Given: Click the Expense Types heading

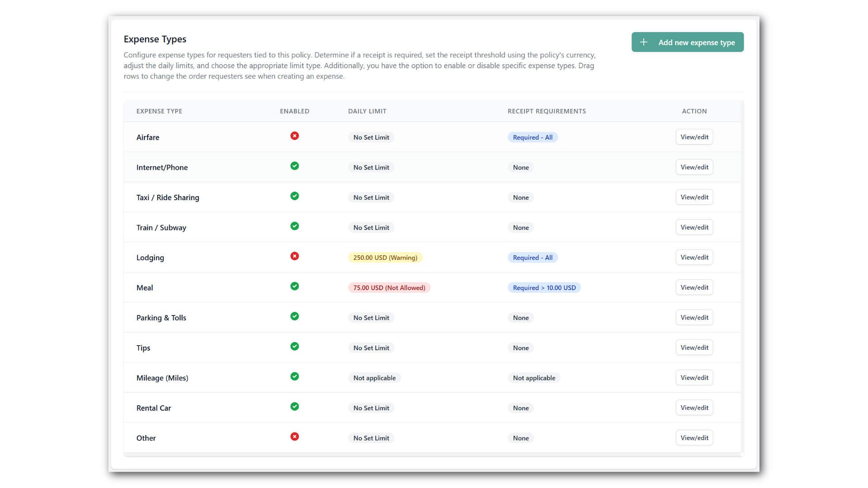Looking at the screenshot, I should coord(155,39).
